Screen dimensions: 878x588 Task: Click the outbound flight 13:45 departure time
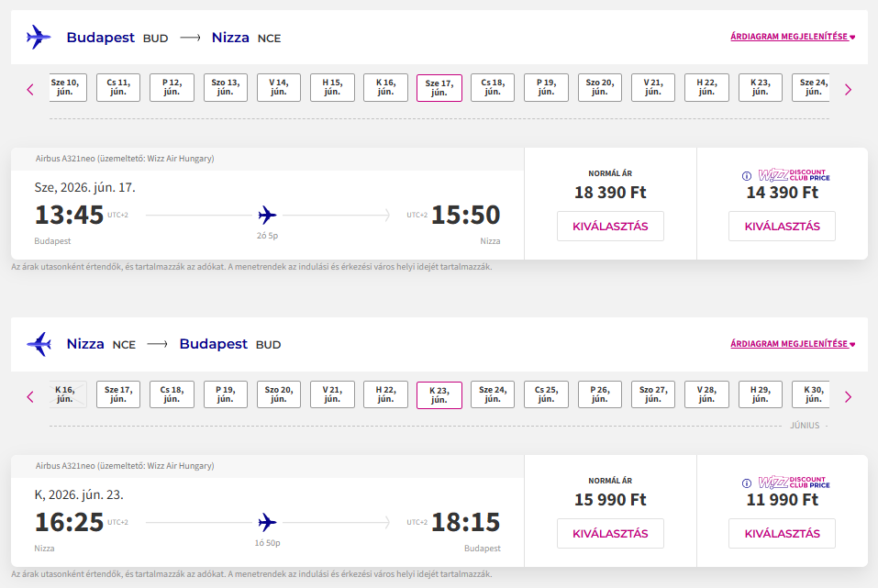(70, 216)
